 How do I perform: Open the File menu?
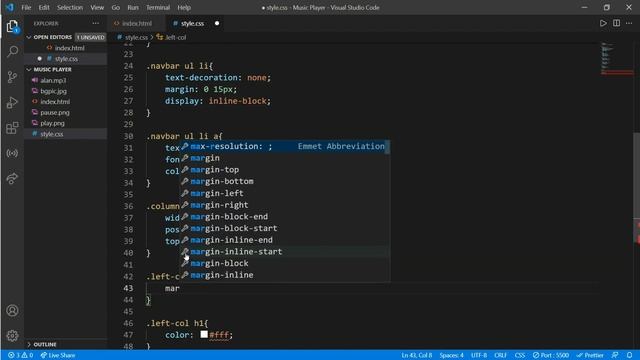tap(26, 7)
